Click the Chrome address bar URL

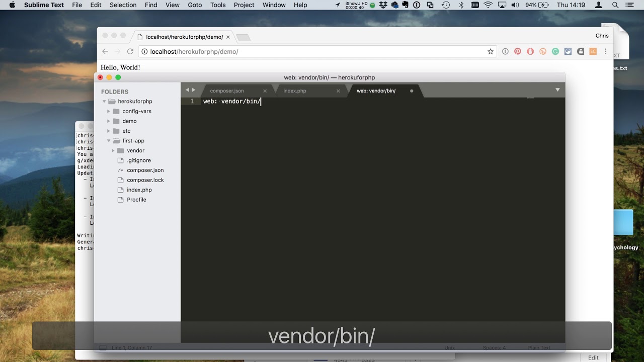[x=194, y=52]
